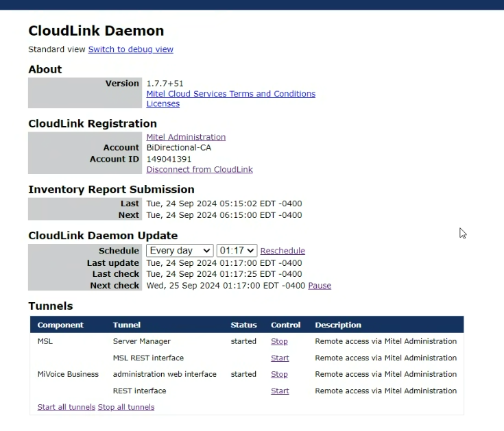Screen dimensions: 504x431
Task: Click the Reschedule link
Action: [x=283, y=251]
